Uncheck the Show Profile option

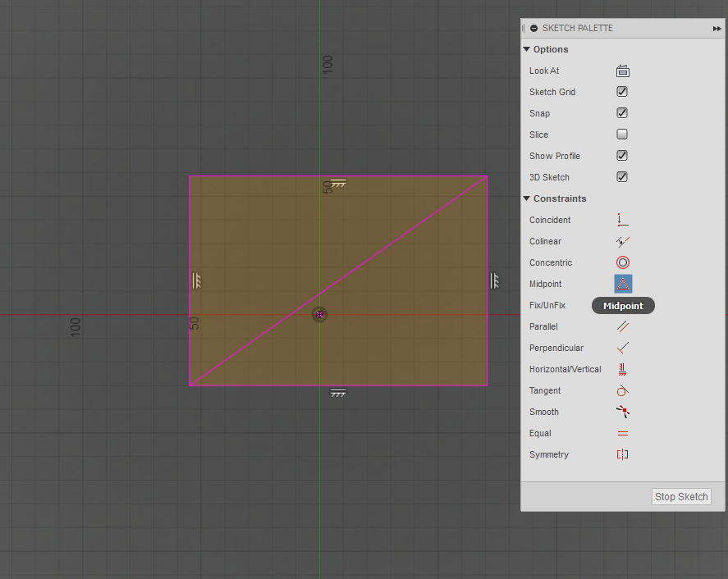tap(622, 156)
